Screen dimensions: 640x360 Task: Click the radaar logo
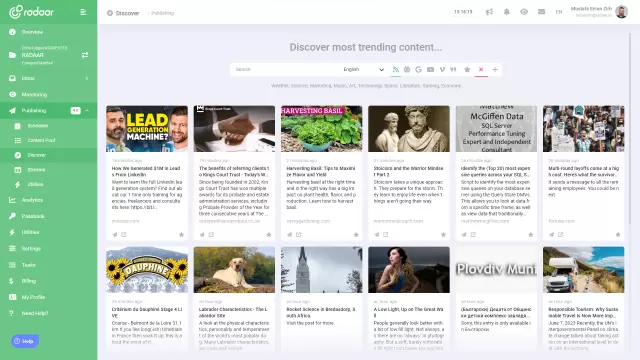31,12
